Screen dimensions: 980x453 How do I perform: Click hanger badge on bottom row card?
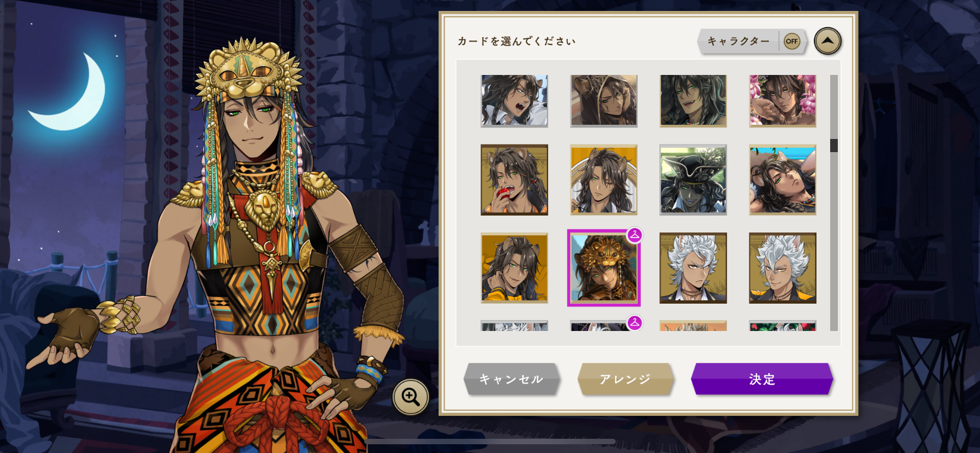(x=634, y=323)
